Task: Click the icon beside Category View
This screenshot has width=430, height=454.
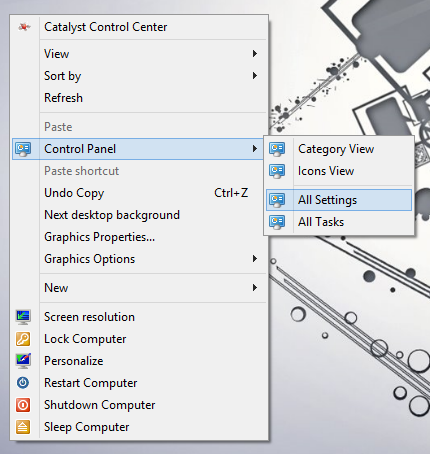Action: click(x=277, y=149)
